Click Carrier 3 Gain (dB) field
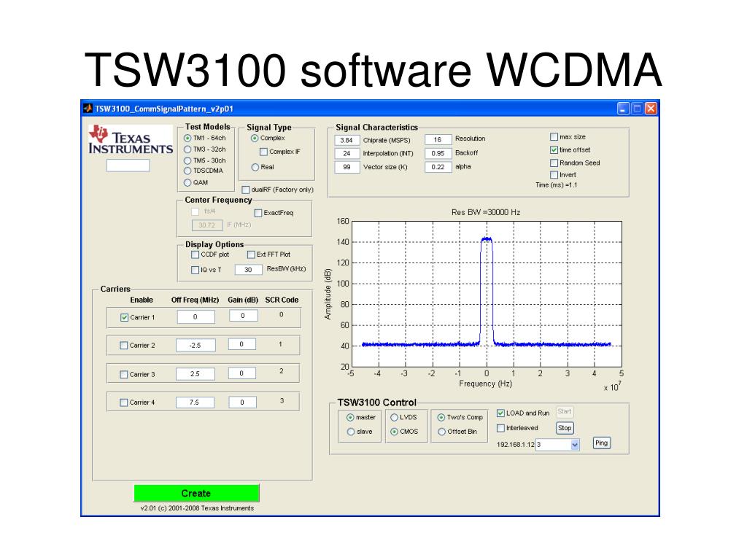Image resolution: width=747 pixels, height=560 pixels. click(x=242, y=373)
